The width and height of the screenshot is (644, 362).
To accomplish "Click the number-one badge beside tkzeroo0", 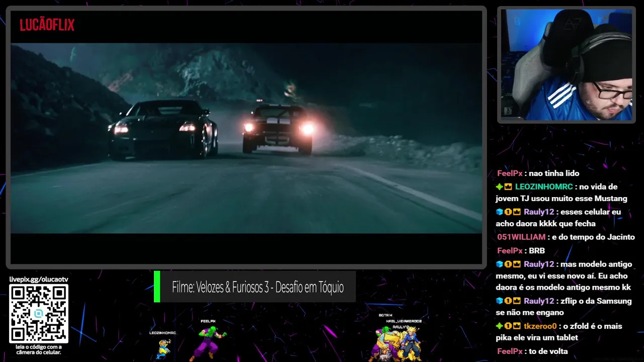I will point(508,326).
